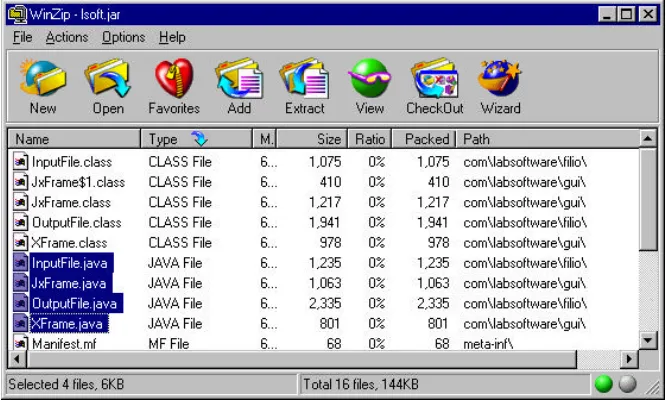Click the 'Total 16 files, 144KB' status text
The image size is (666, 406).
tap(361, 384)
